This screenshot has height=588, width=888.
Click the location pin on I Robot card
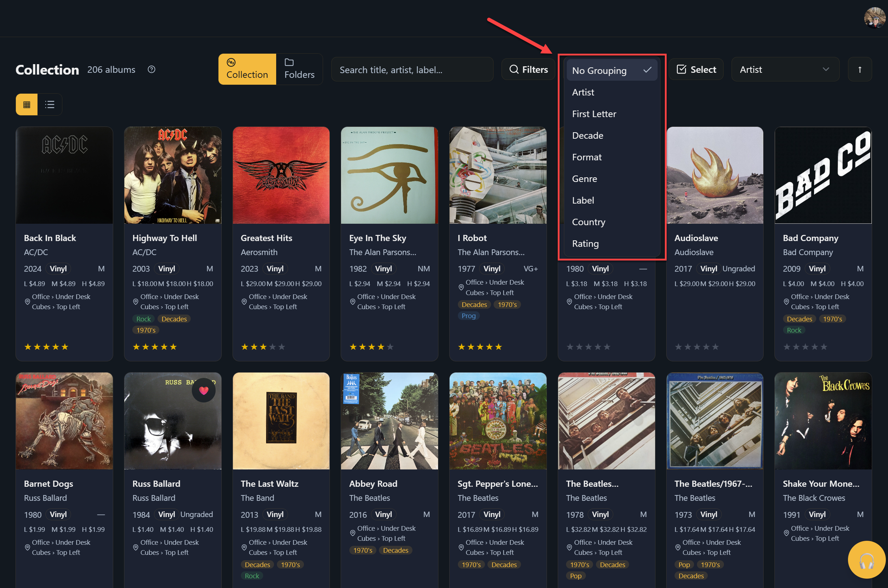coord(461,287)
